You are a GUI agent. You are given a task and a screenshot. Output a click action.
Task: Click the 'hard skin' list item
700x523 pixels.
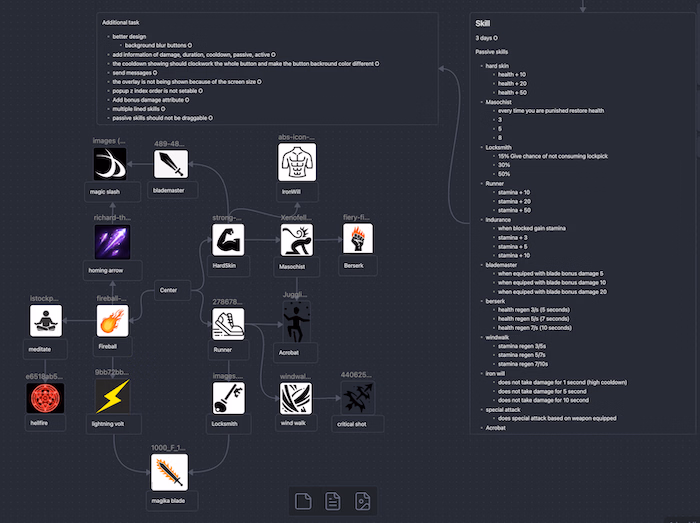497,66
